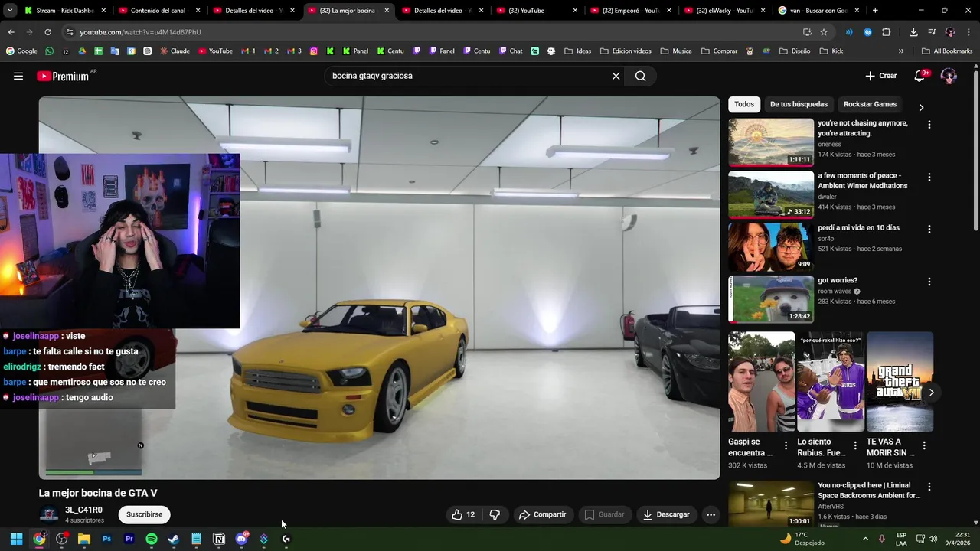The height and width of the screenshot is (551, 980).
Task: Switch to Stream - Kick Dashboard tab
Action: [x=65, y=11]
